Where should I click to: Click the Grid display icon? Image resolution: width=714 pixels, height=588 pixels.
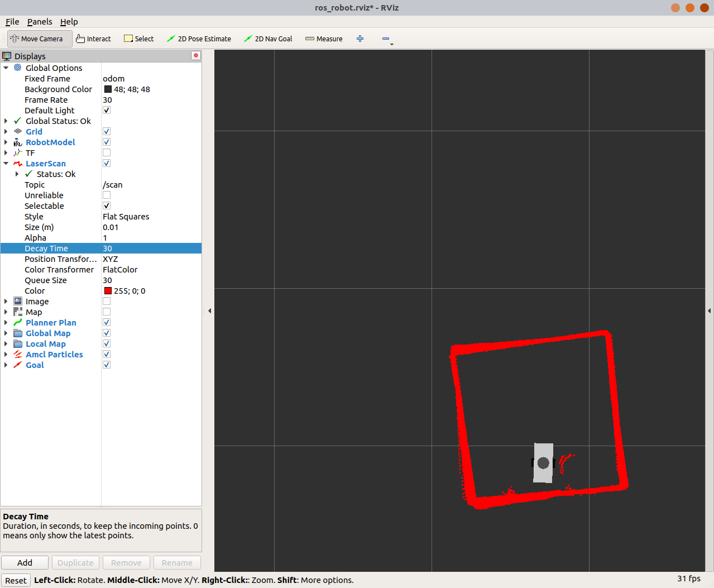(x=18, y=131)
